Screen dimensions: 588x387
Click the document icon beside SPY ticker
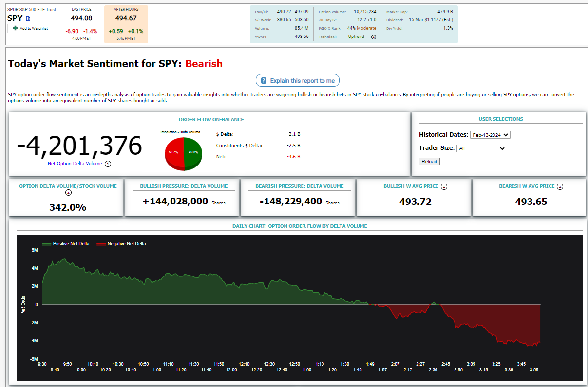click(28, 18)
